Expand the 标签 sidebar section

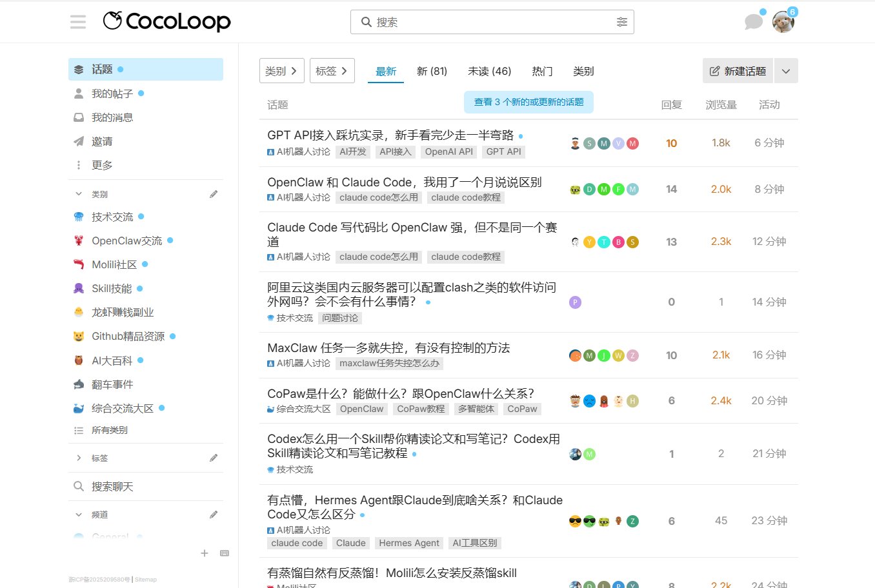(x=79, y=458)
